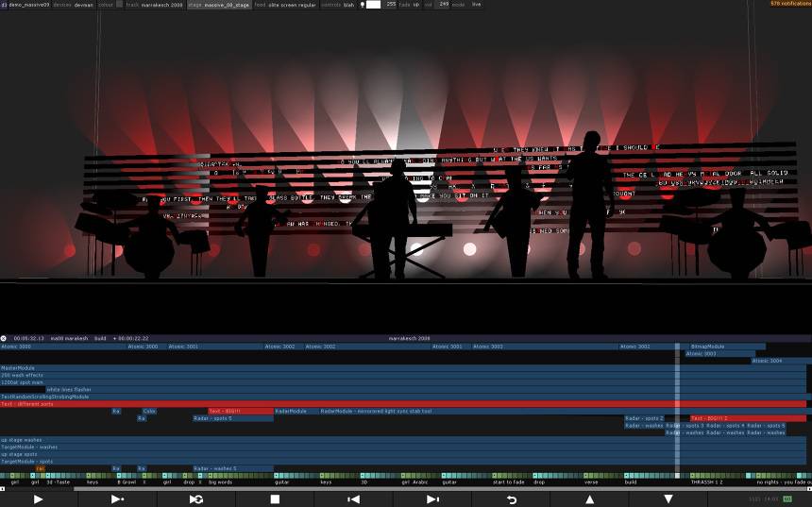
Task: Select the TextRandomScrollingStrobingModule layer
Action: [403, 397]
